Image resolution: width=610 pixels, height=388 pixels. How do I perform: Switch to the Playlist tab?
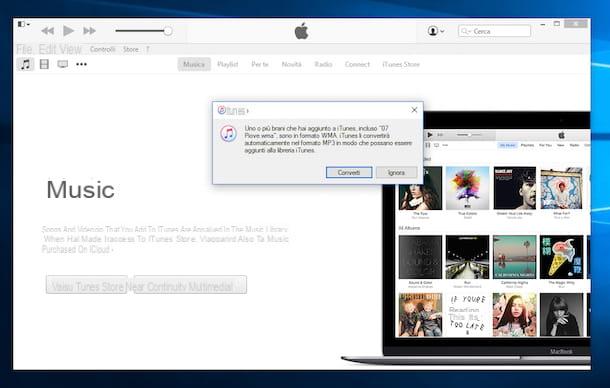[x=228, y=64]
